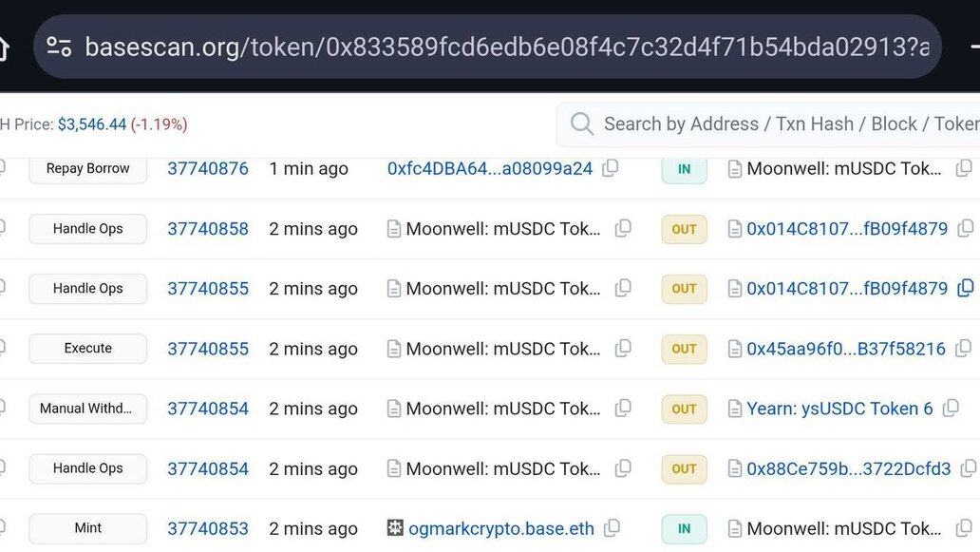The image size is (980, 552).
Task: Click the Execute method label
Action: pyautogui.click(x=87, y=349)
